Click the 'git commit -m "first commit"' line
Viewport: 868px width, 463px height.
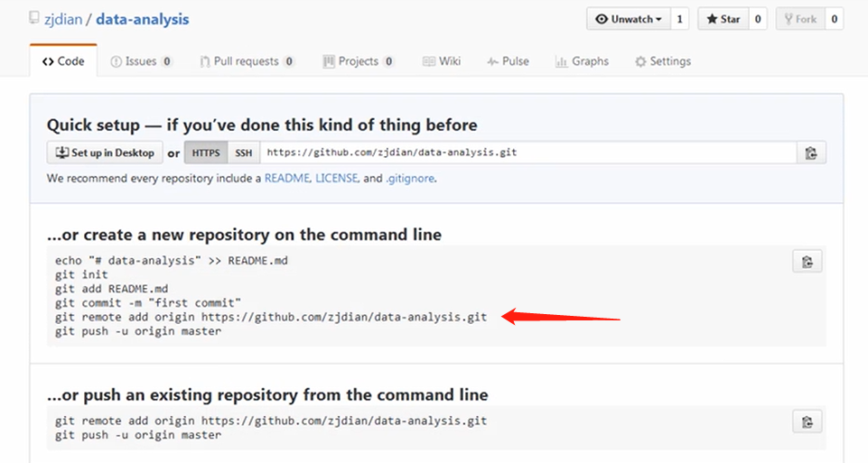coord(148,303)
